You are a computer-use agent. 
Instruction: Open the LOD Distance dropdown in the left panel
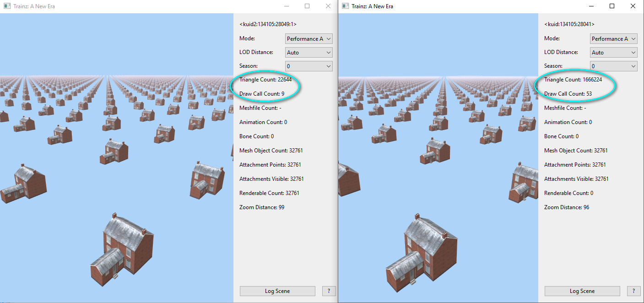pyautogui.click(x=308, y=52)
